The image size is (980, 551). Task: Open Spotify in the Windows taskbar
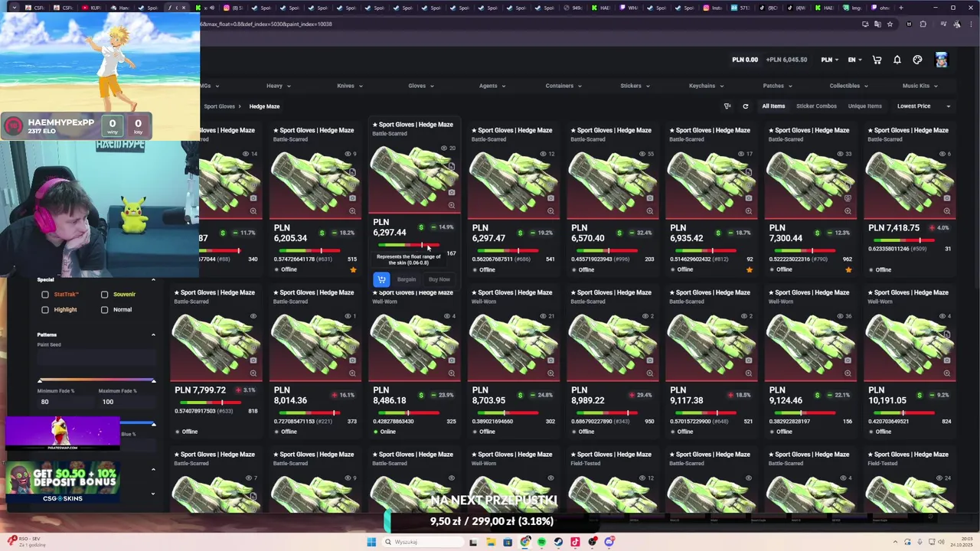pos(541,542)
